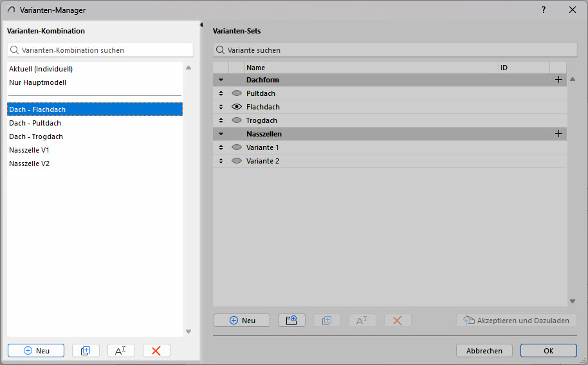588x365 pixels.
Task: Click Nasszellen set header name
Action: [x=264, y=134]
